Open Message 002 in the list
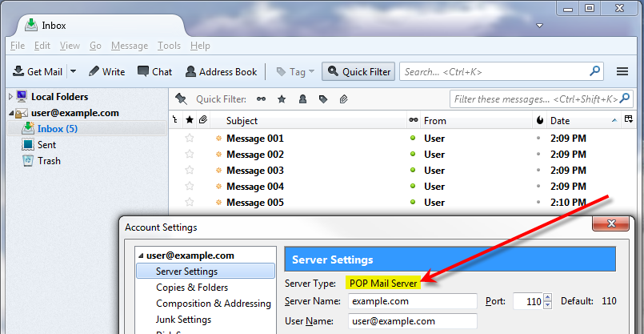 255,155
